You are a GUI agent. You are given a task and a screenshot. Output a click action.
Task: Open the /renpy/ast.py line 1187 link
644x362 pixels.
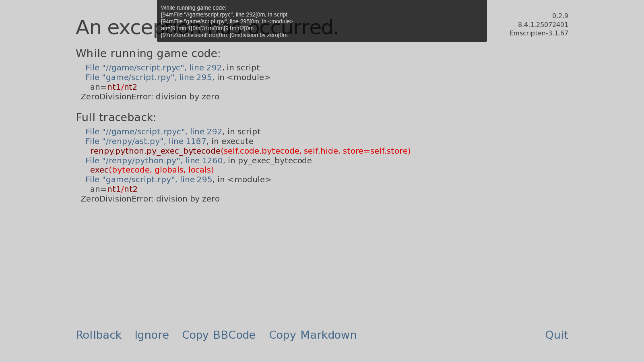[146, 141]
